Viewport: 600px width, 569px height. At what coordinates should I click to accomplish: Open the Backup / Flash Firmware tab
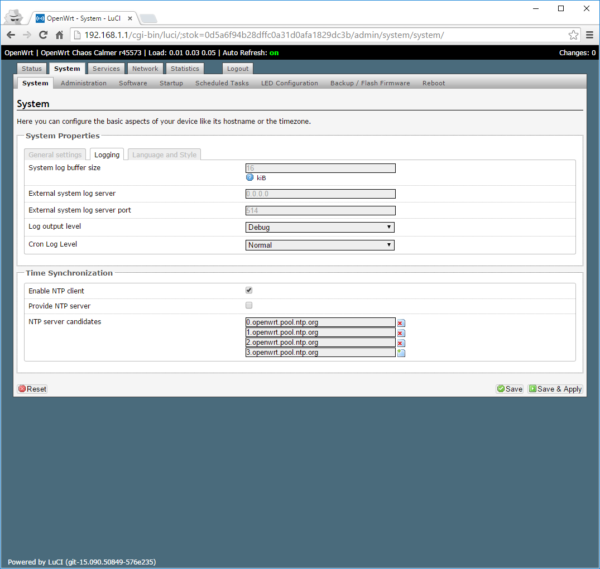pos(368,83)
